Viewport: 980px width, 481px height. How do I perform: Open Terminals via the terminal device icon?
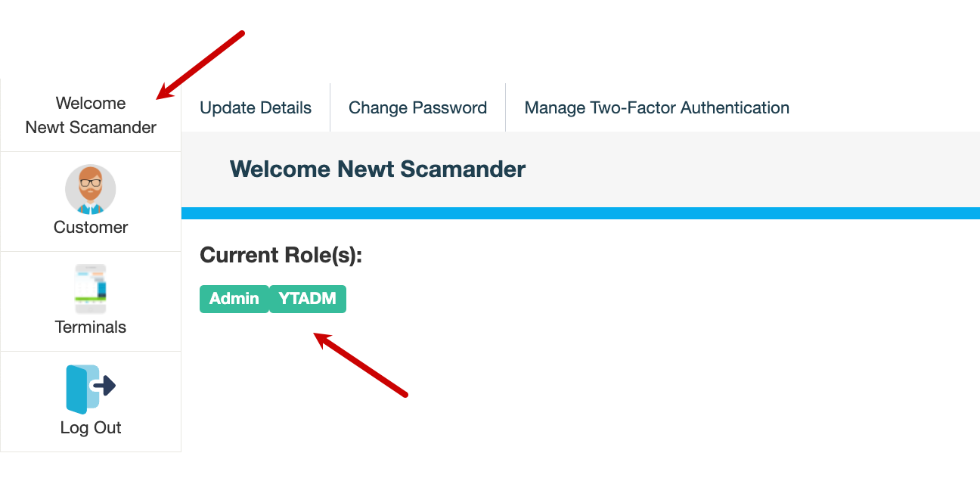point(91,289)
